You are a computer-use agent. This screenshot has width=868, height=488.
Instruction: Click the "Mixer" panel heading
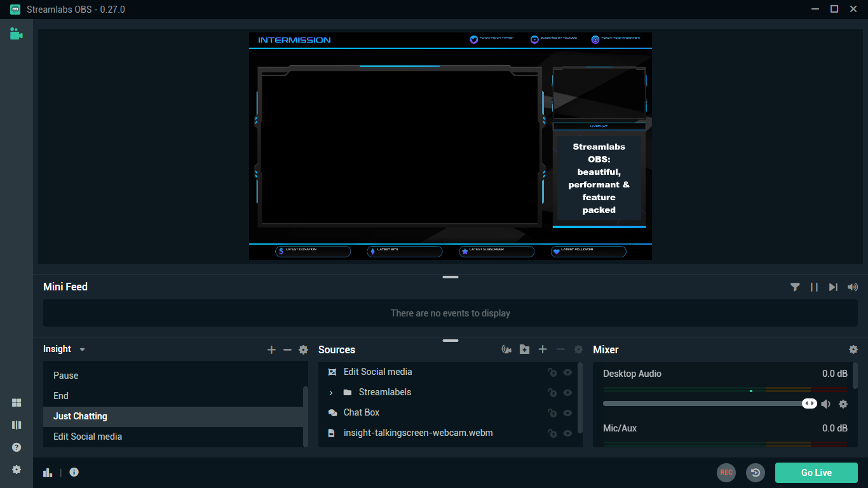(606, 349)
